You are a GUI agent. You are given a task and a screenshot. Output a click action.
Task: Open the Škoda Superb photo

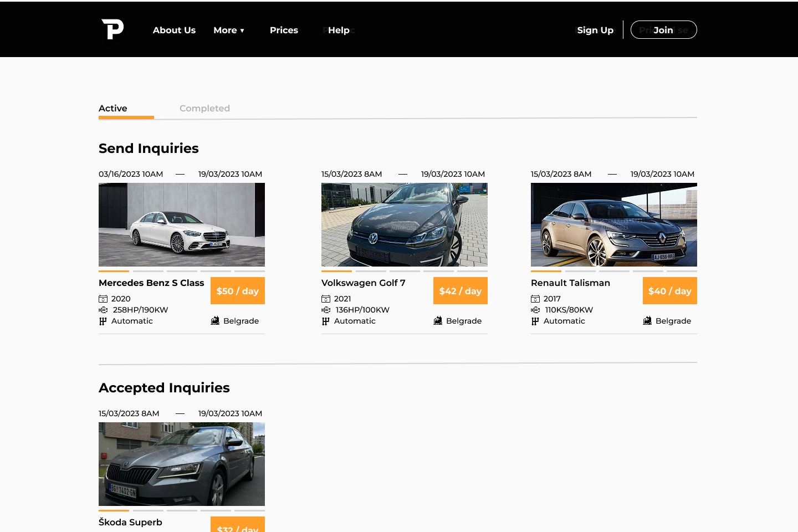(182, 464)
